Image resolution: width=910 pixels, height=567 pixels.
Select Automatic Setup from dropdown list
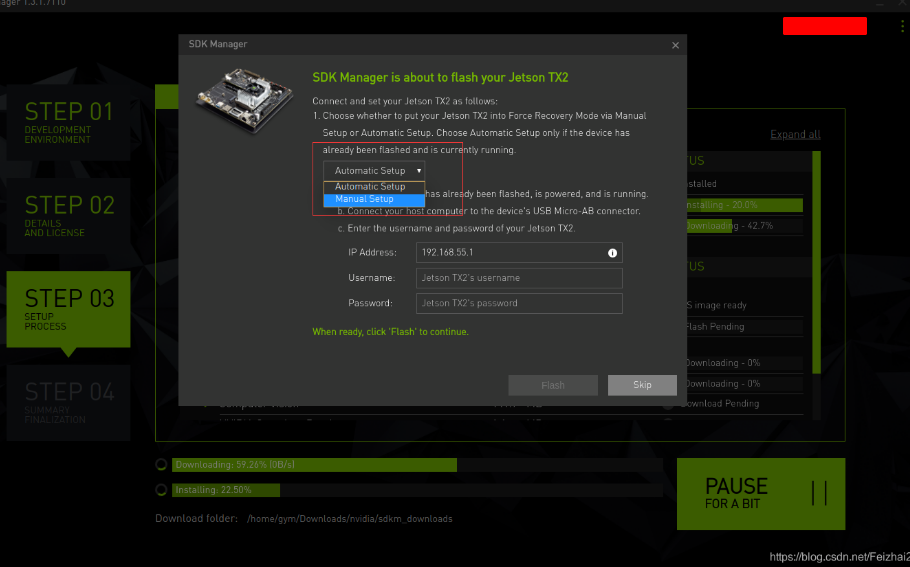click(x=374, y=187)
